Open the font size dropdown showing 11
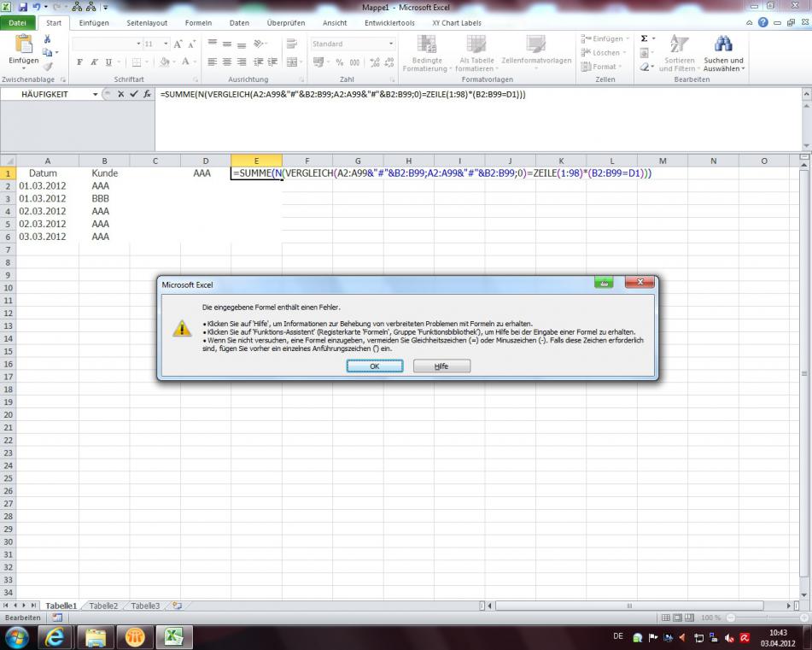812x650 pixels. (166, 44)
